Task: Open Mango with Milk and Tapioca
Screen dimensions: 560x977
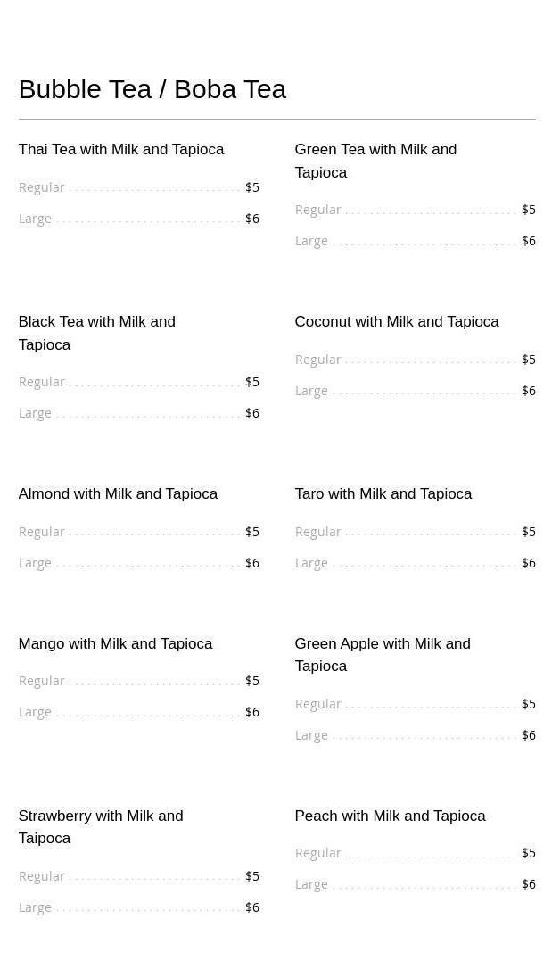Action: point(115,644)
